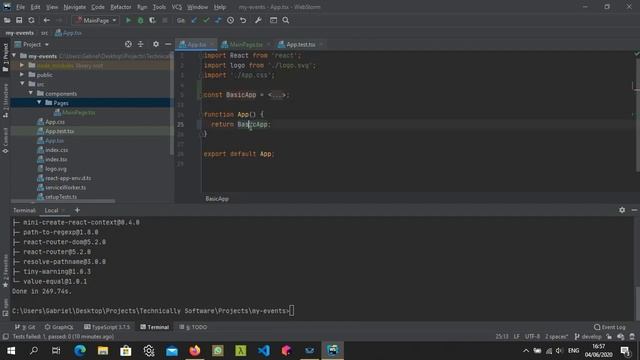Add a new terminal session tab
640x360 pixels.
click(x=77, y=210)
